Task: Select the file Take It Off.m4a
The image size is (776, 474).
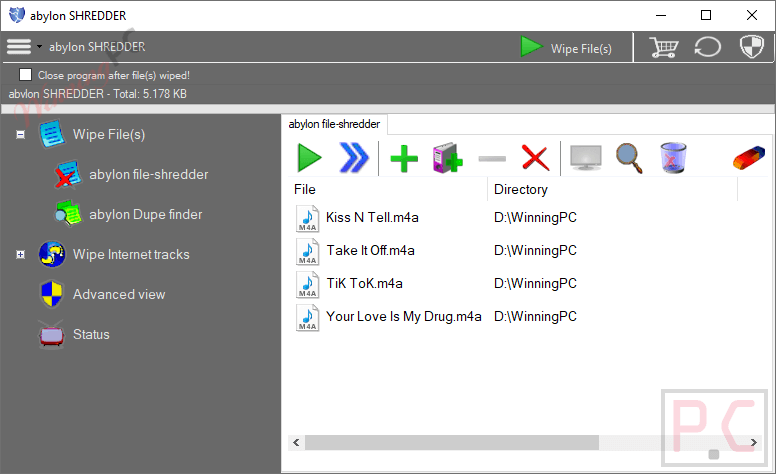Action: 371,251
